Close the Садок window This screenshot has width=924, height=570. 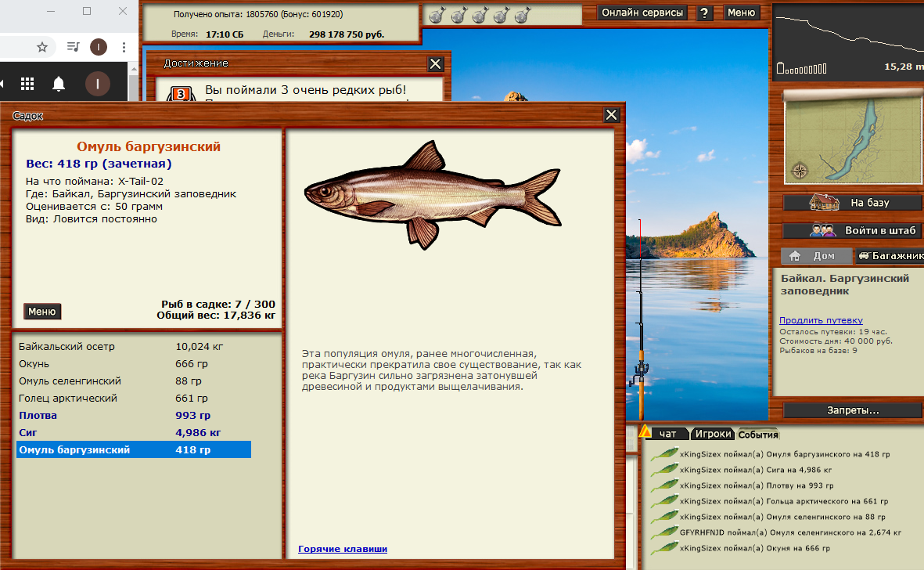612,115
